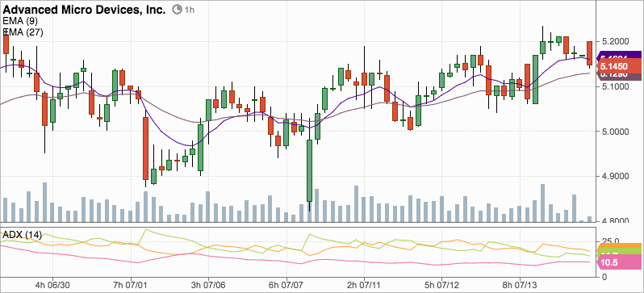Image resolution: width=644 pixels, height=293 pixels.
Task: Click the EMA (27) indicator label
Action: pos(23,32)
